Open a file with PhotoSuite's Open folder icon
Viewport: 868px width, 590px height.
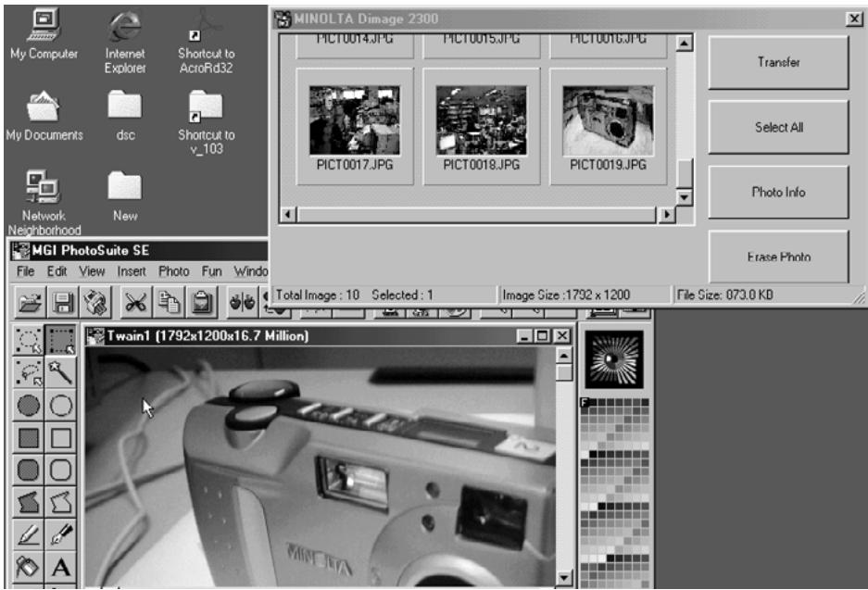click(x=30, y=302)
